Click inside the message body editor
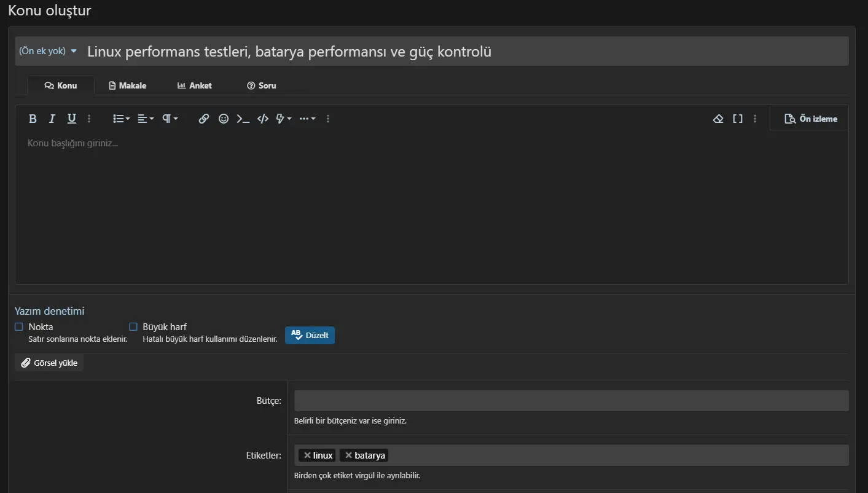Viewport: 868px width, 493px height. pyautogui.click(x=432, y=207)
